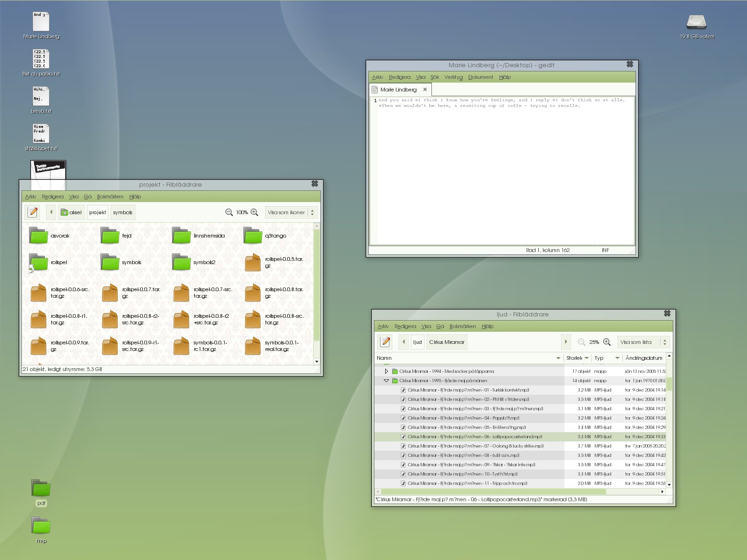
Task: Open the asvorak folder
Action: point(38,236)
